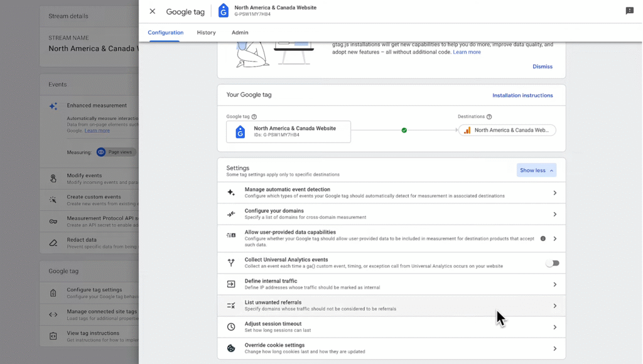Click the Adjust session timeout title
Screen dimensions: 643x364
tap(273, 324)
